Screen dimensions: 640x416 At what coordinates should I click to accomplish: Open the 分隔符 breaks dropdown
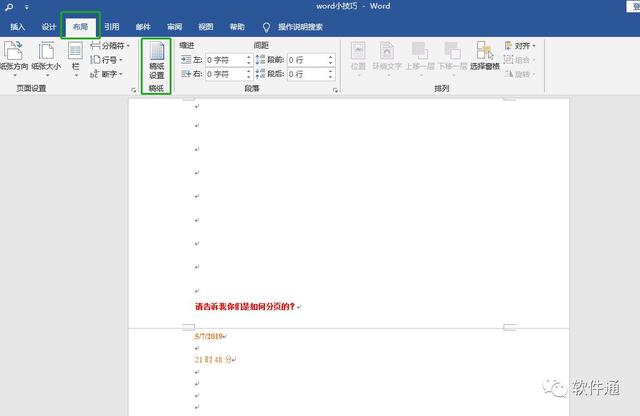pyautogui.click(x=110, y=46)
